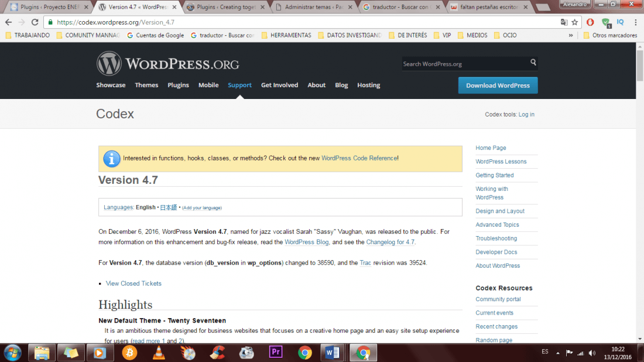Image resolution: width=644 pixels, height=362 pixels.
Task: Click View Closed Tickets link
Action: point(133,284)
